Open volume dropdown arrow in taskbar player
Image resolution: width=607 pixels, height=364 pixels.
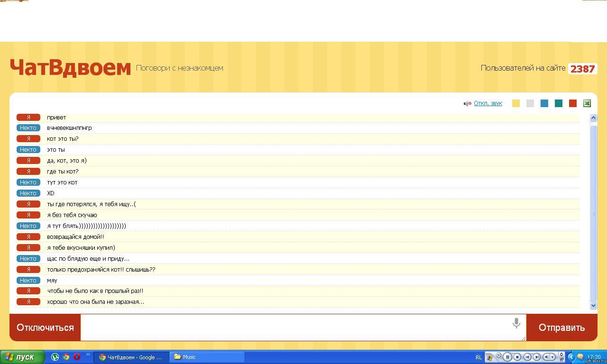tap(552, 357)
